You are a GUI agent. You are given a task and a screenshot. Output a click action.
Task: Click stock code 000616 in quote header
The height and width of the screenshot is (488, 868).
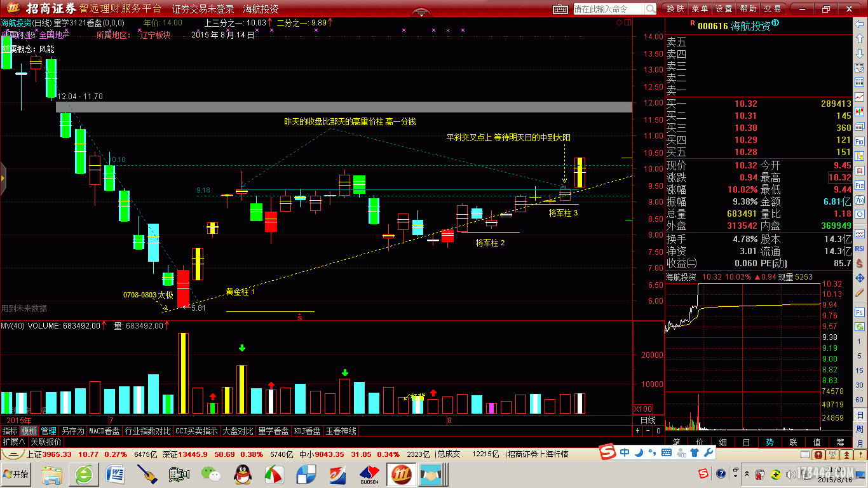[x=712, y=26]
